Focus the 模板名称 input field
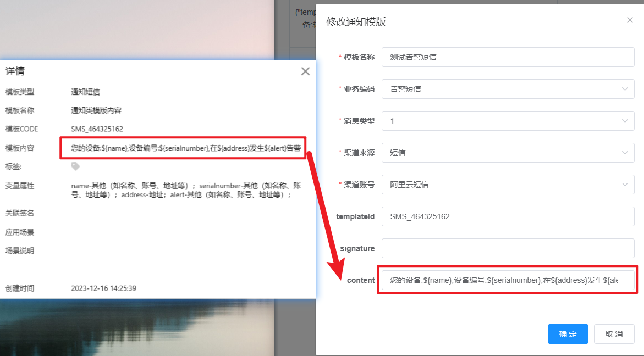The height and width of the screenshot is (356, 644). coord(508,57)
